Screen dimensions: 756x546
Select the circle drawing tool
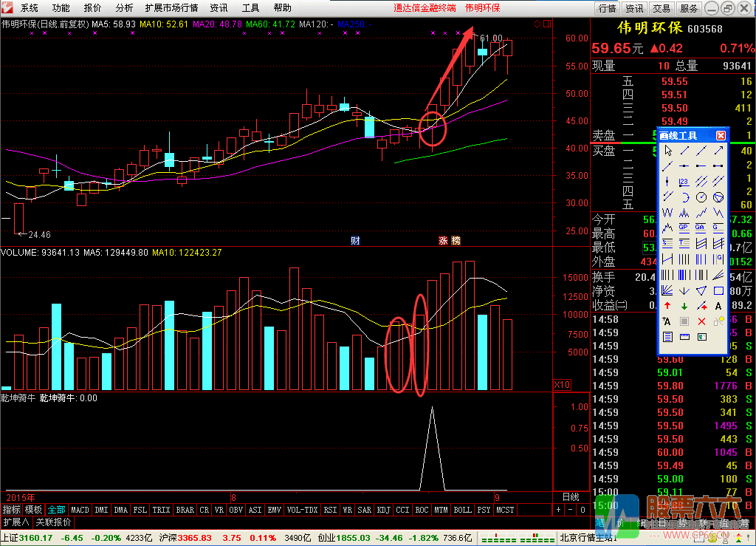click(701, 197)
